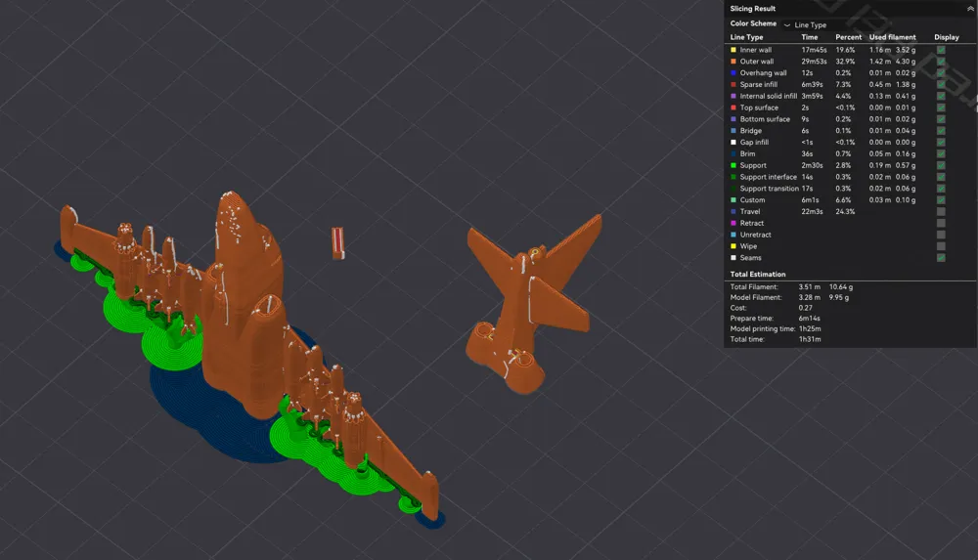
Task: Click the white Gap infill color swatch
Action: pyautogui.click(x=733, y=142)
